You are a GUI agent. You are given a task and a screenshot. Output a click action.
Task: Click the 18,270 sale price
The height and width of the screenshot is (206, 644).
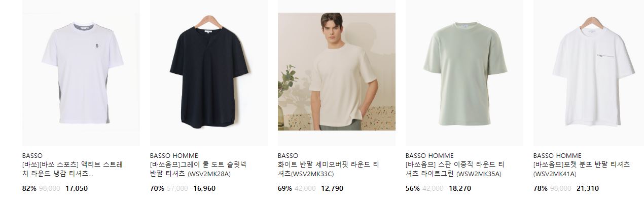[460, 188]
